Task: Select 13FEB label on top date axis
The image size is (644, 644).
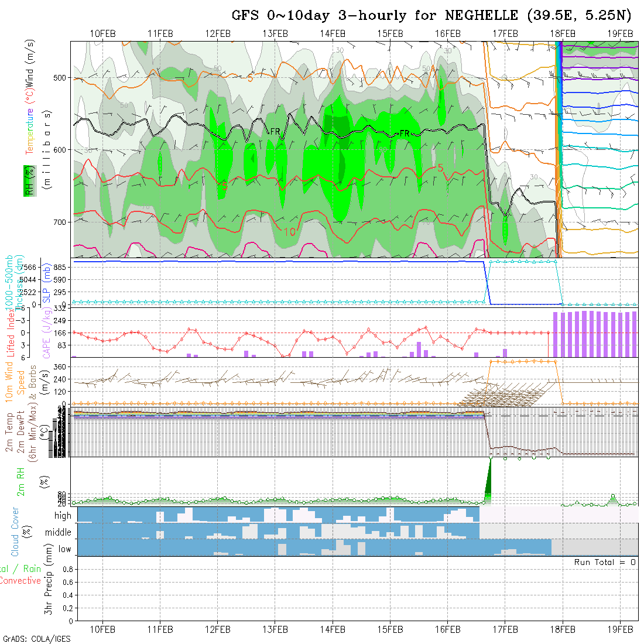Action: pyautogui.click(x=275, y=34)
